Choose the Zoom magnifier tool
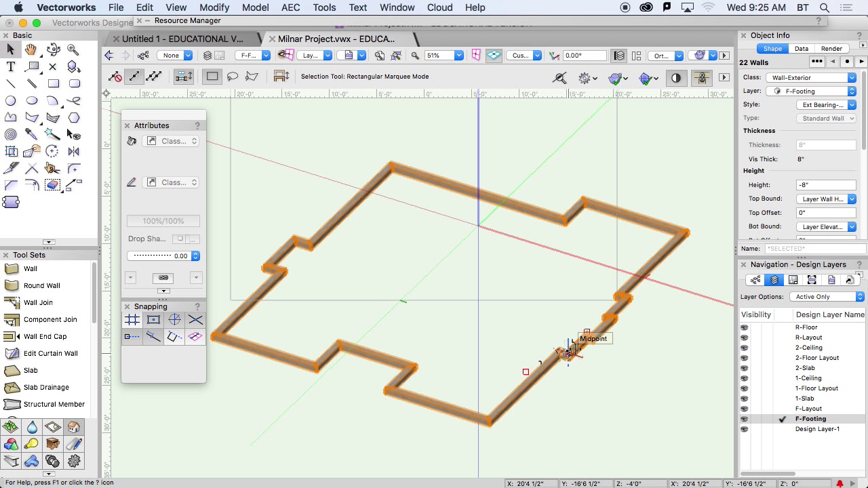The image size is (868, 488). coord(73,49)
